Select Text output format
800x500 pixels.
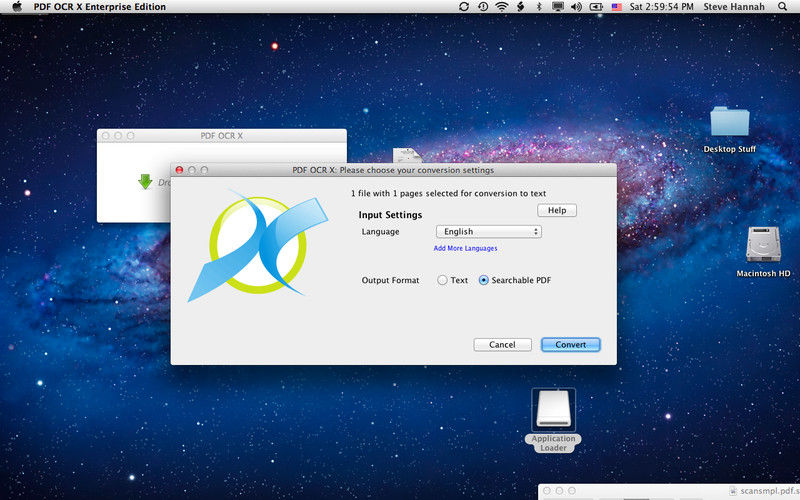pos(443,281)
